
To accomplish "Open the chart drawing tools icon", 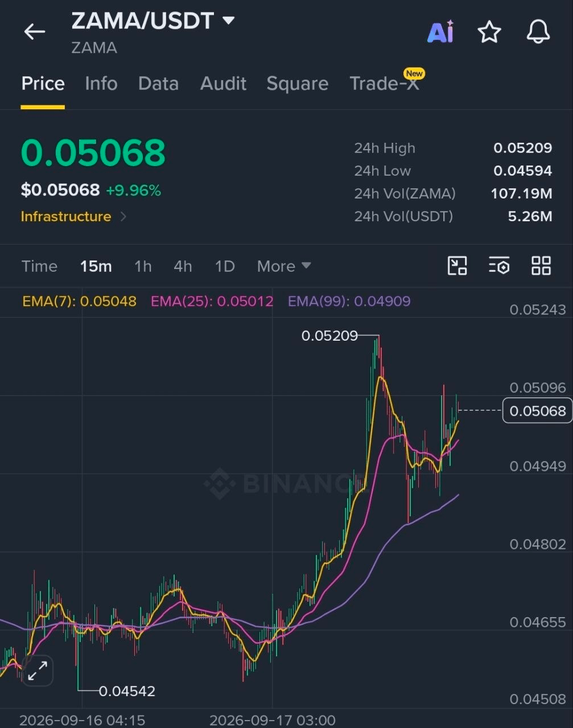I will [457, 266].
